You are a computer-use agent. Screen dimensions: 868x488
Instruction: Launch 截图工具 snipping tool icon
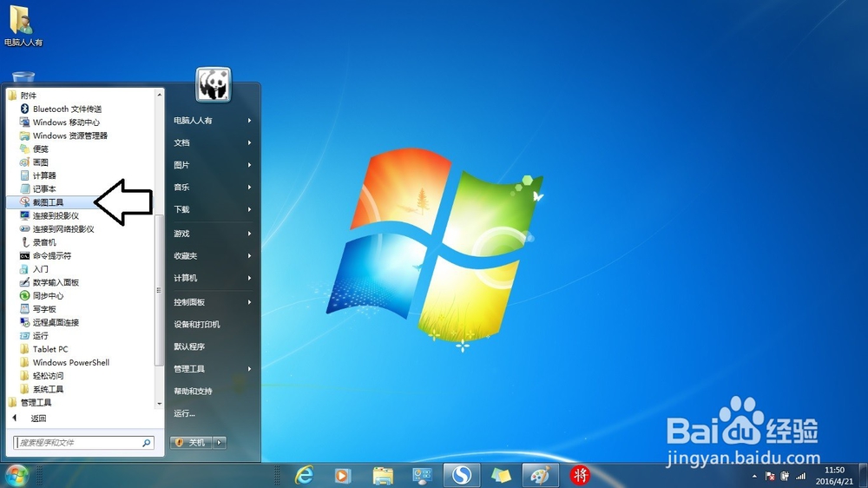(x=24, y=202)
